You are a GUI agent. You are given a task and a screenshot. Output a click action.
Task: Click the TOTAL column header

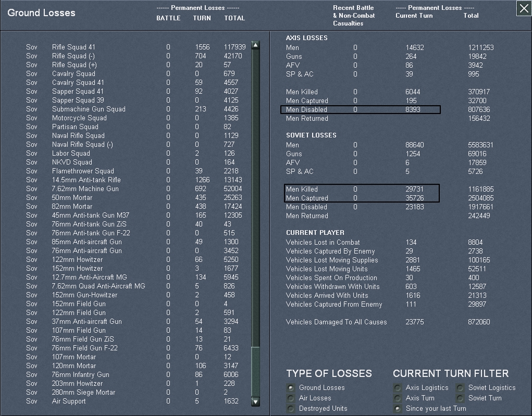click(234, 18)
